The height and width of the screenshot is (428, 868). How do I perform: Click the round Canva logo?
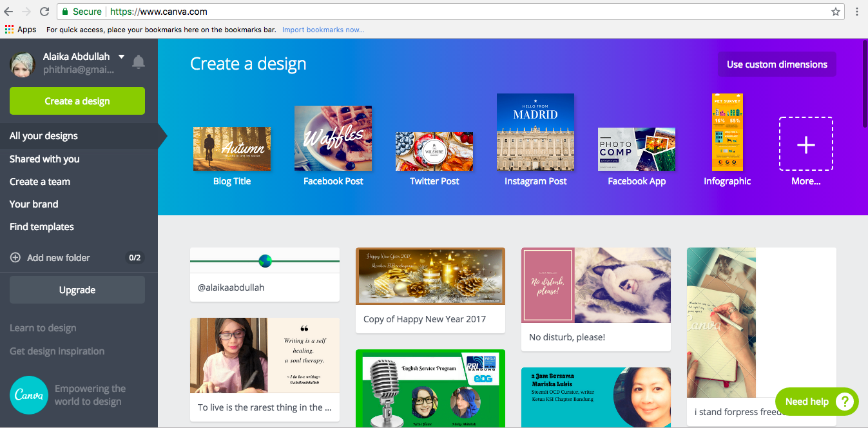click(29, 395)
